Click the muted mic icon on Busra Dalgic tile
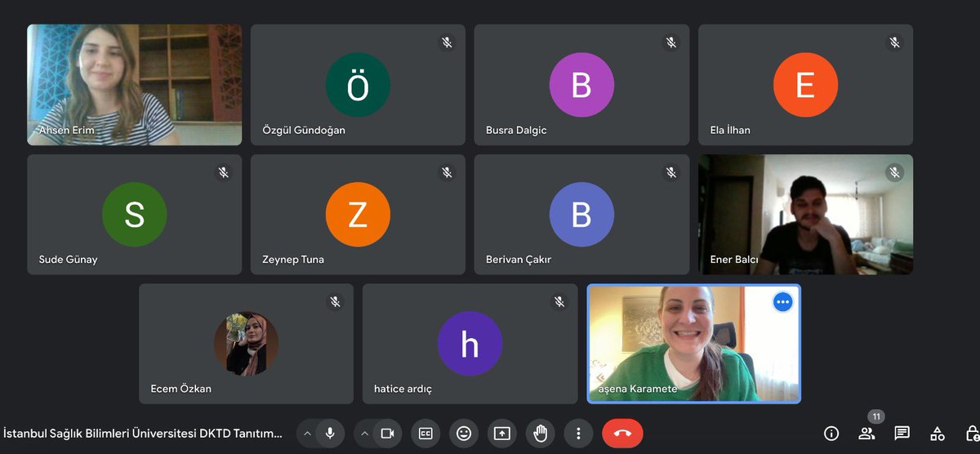The width and height of the screenshot is (980, 454). 670,42
